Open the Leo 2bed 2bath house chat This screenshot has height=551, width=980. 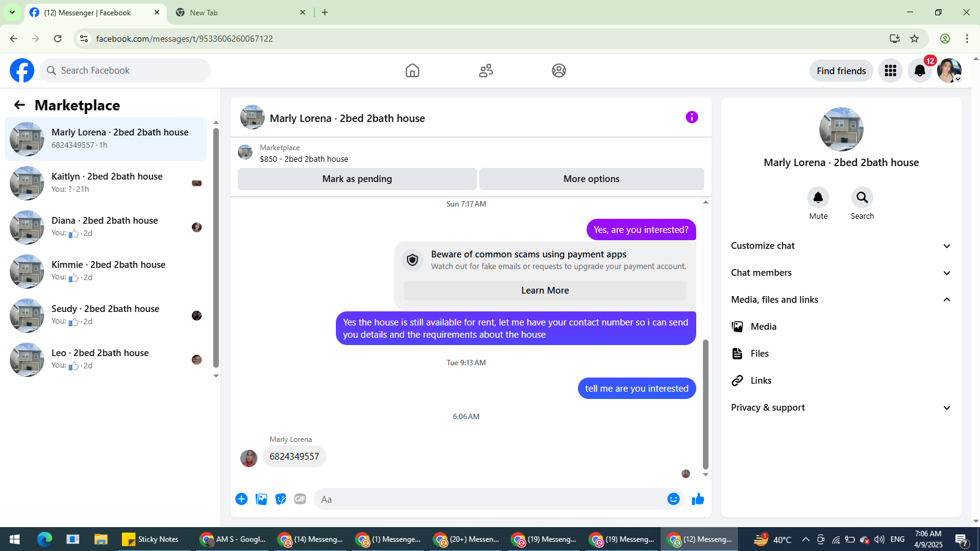106,360
